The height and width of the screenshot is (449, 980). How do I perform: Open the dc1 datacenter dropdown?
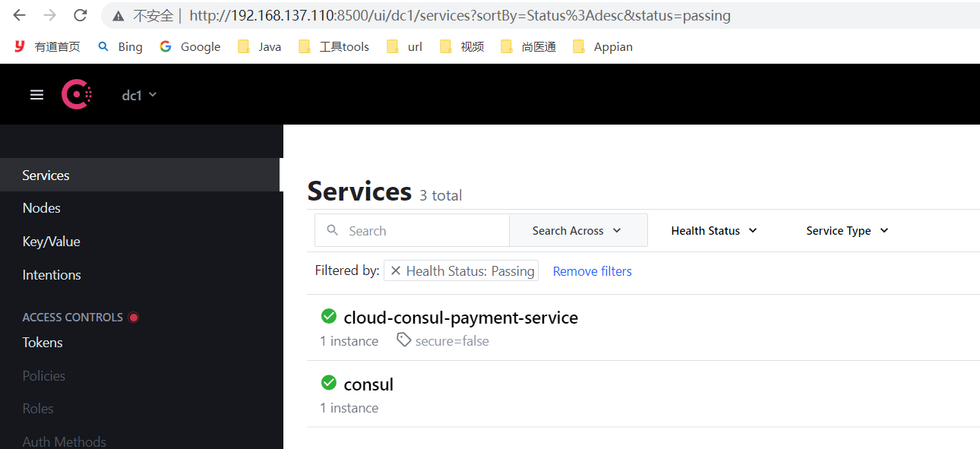(139, 95)
